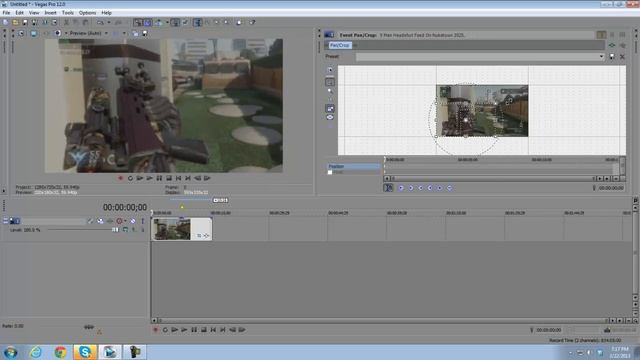Click Last keyframe button in Pan/Crop

[x=430, y=188]
